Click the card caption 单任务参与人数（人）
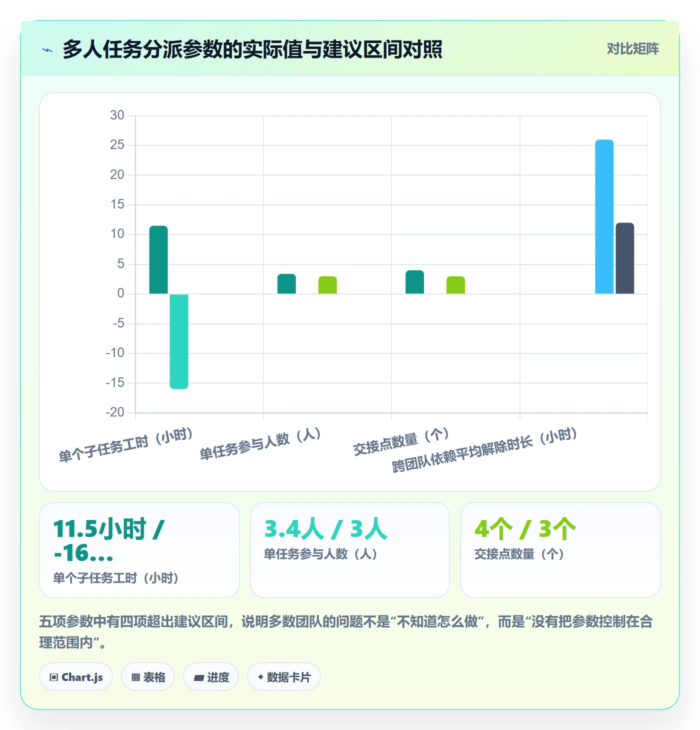This screenshot has height=730, width=700. 320,554
